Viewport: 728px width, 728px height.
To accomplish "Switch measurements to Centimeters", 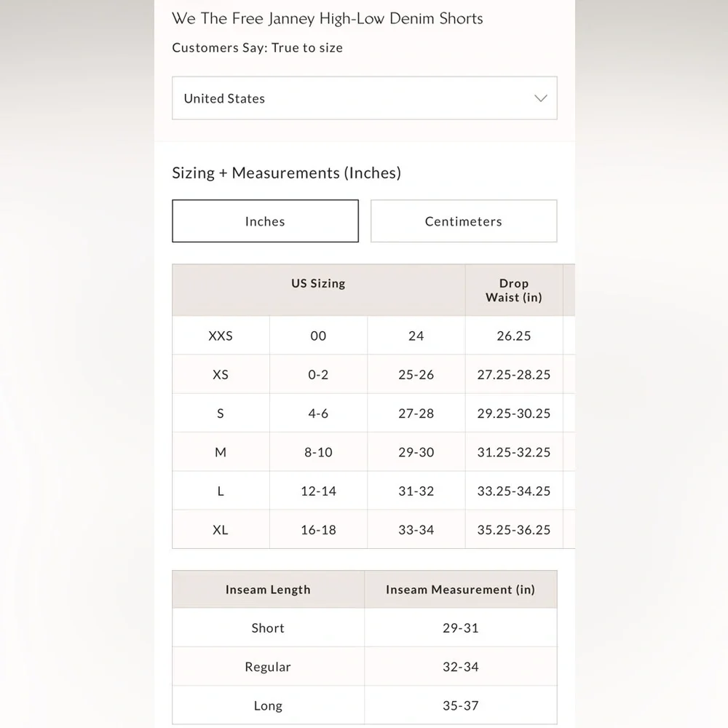I will (464, 221).
